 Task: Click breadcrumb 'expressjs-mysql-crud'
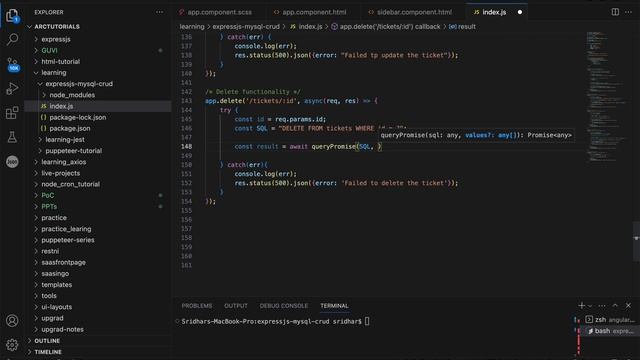coord(246,27)
